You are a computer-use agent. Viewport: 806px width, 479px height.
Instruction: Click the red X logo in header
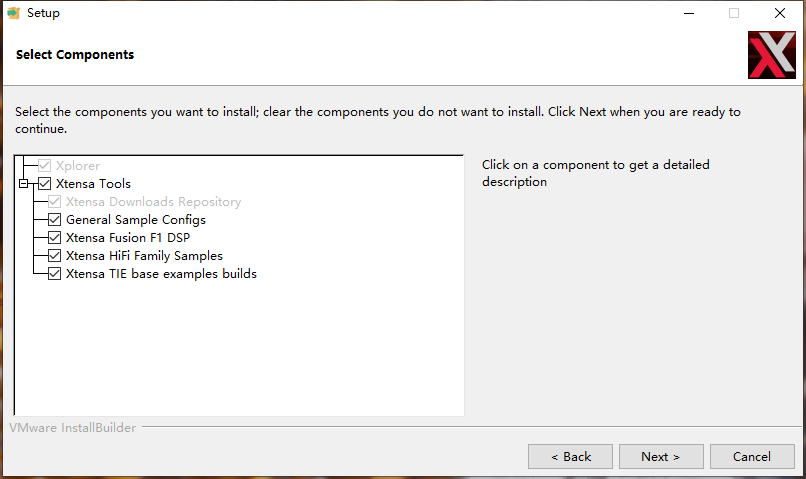771,54
